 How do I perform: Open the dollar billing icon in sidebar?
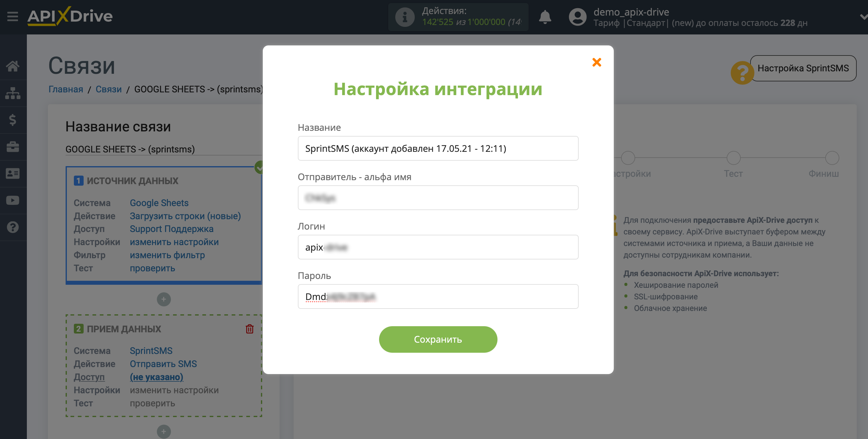click(x=13, y=120)
